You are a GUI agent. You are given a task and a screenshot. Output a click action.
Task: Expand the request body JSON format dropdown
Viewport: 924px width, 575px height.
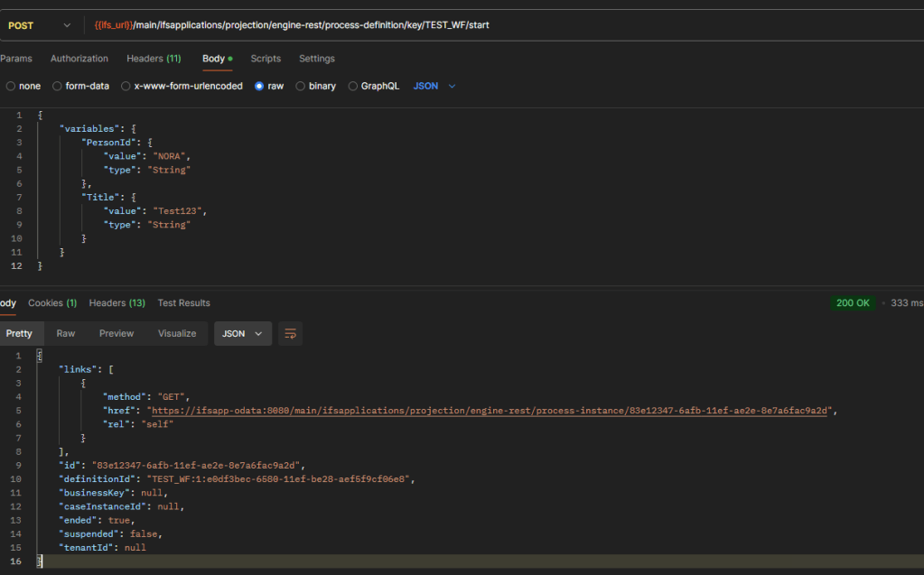click(x=434, y=87)
